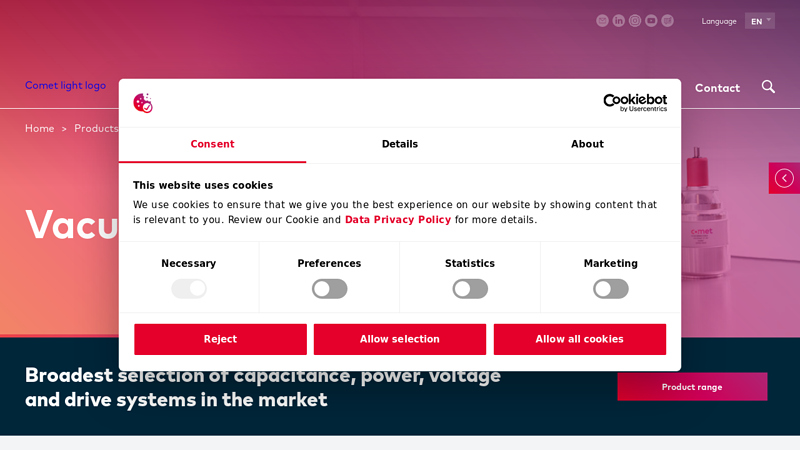Viewport: 800px width, 450px height.
Task: Click the circled left-arrow icon
Action: point(784,178)
